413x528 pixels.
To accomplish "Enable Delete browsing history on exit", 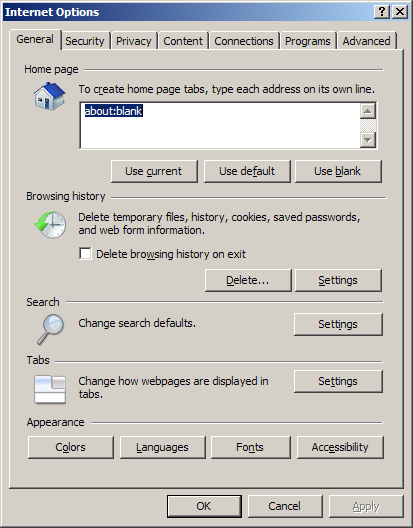I will point(85,254).
